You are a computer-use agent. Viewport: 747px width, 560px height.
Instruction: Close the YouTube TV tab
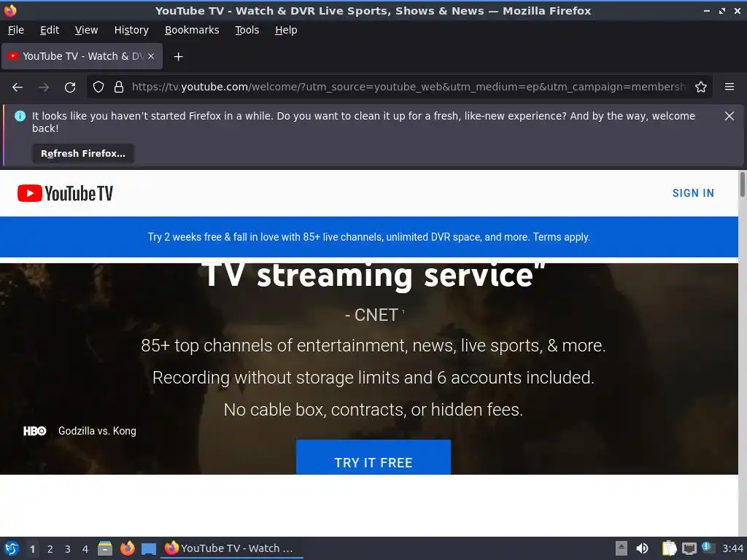pyautogui.click(x=151, y=56)
